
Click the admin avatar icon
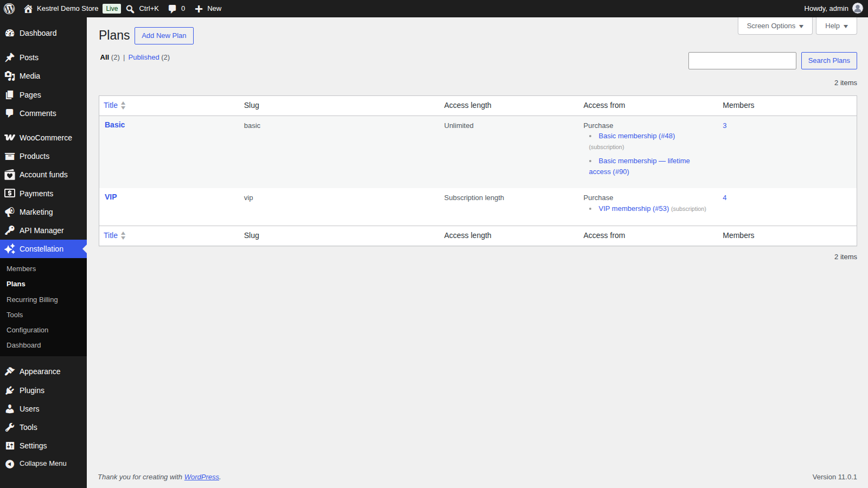[858, 8]
